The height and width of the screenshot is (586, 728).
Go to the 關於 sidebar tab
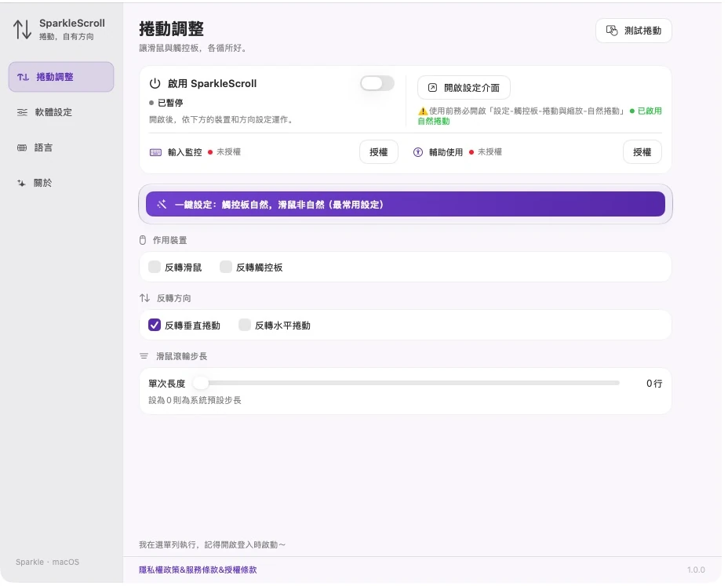[x=61, y=183]
